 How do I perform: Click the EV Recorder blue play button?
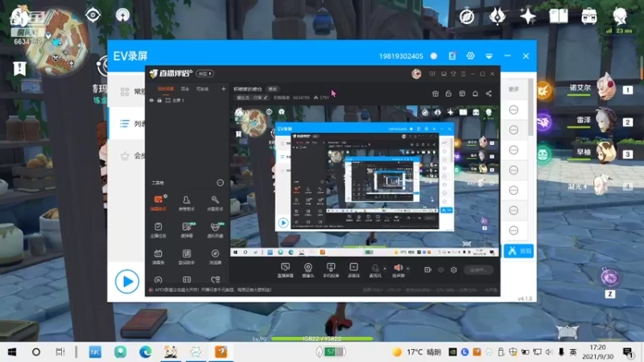(127, 282)
